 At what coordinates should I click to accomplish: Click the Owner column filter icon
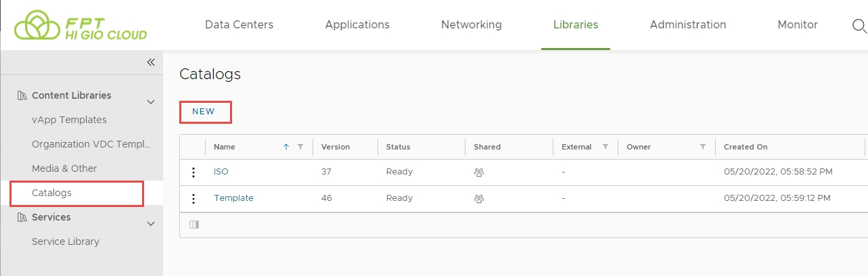pos(703,147)
